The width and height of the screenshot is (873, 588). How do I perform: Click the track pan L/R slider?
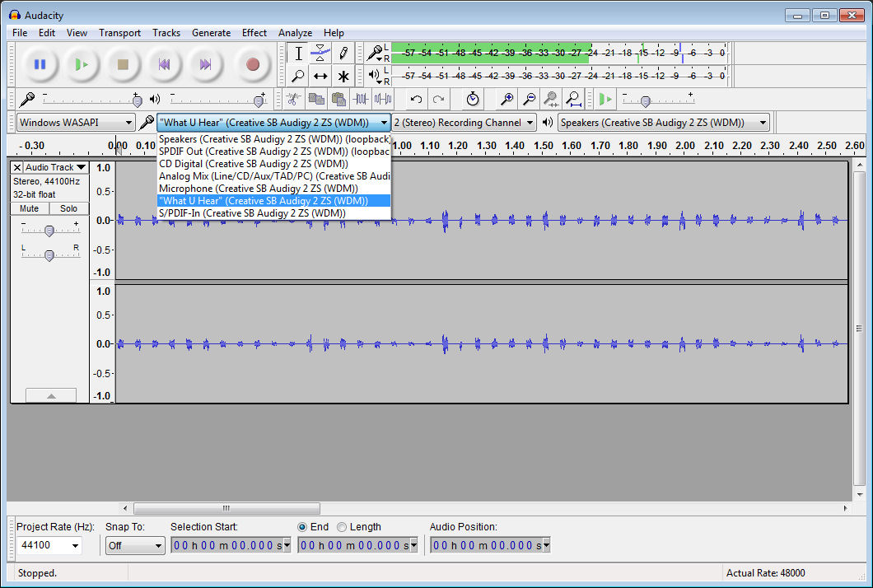(49, 254)
